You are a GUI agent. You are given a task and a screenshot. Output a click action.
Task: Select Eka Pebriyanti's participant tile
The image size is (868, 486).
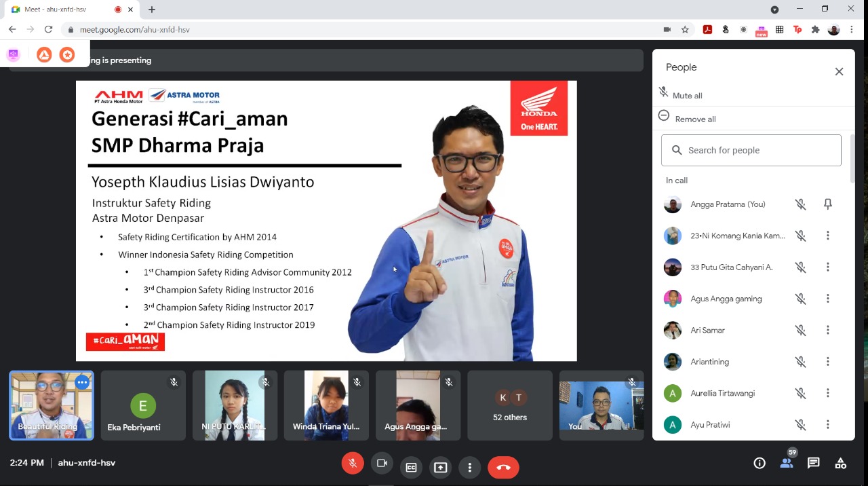143,405
